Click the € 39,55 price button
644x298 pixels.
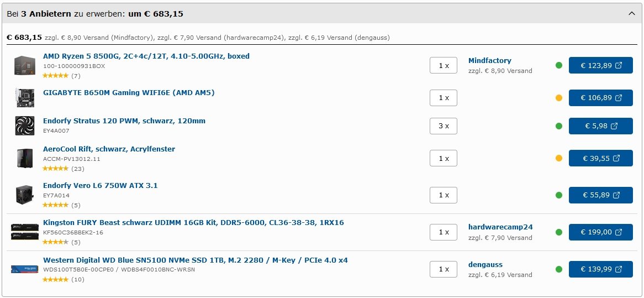click(600, 158)
